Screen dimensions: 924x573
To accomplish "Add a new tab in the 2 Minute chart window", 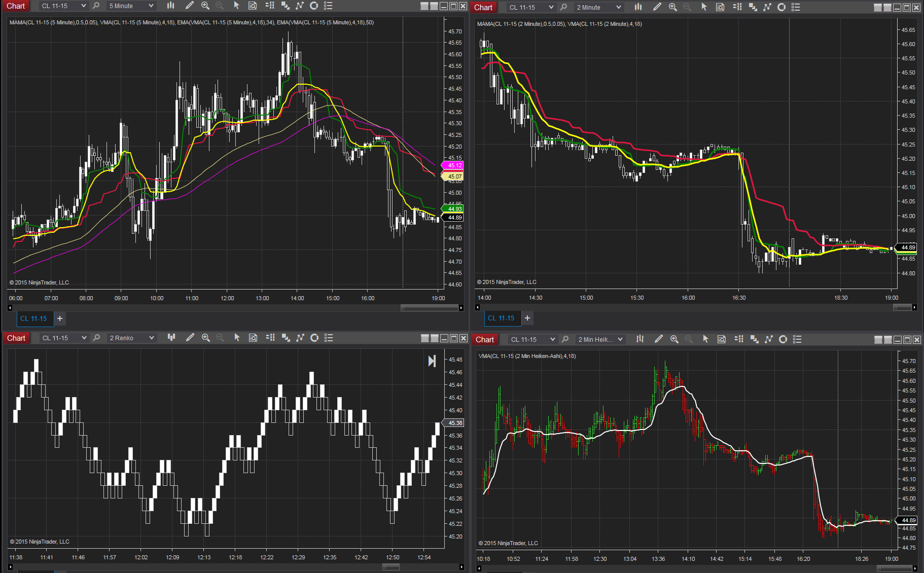I will point(527,318).
